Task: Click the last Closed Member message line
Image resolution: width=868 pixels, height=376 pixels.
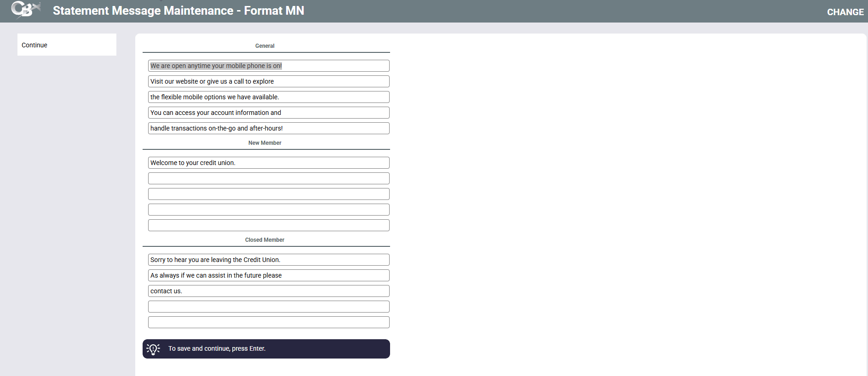Action: coord(269,322)
